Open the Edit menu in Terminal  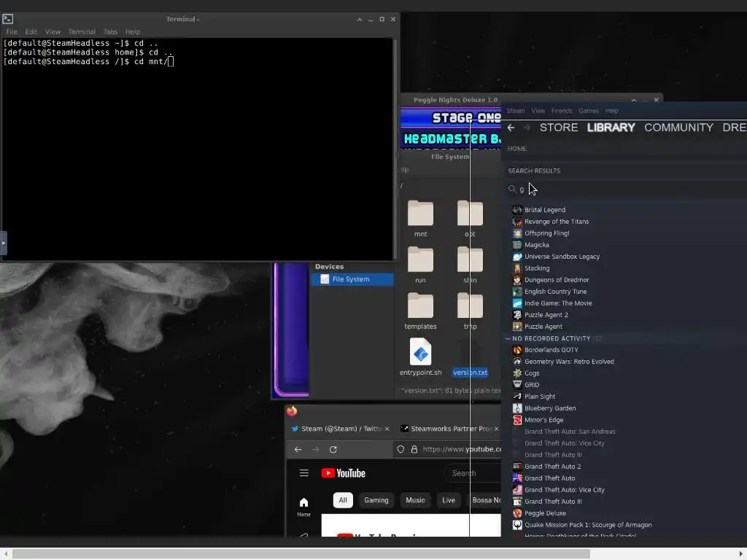tap(31, 32)
